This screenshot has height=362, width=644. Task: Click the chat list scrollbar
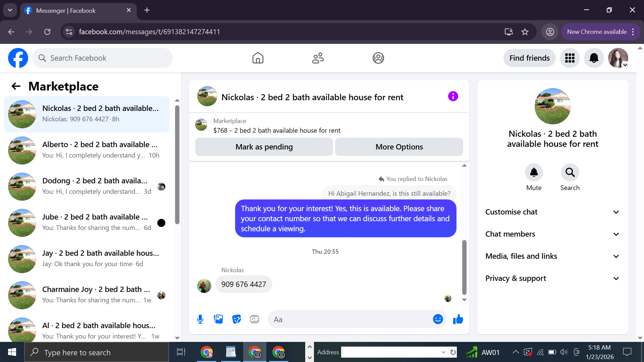click(177, 164)
